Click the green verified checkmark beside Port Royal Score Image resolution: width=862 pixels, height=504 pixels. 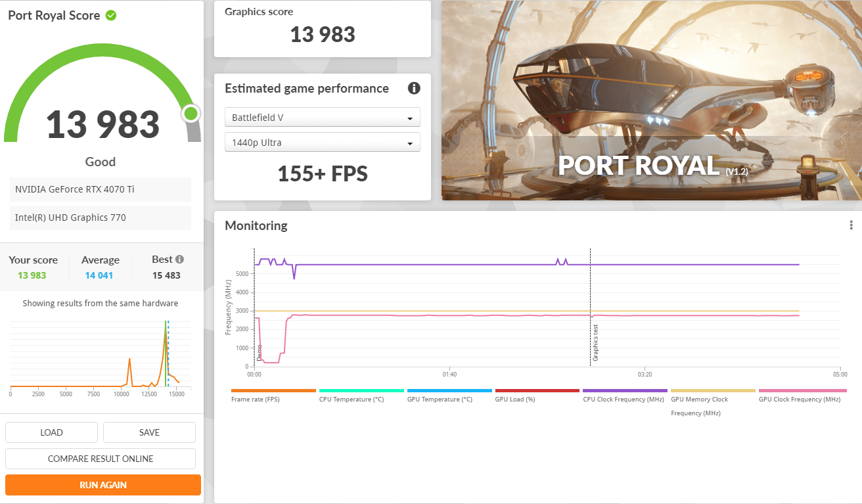111,15
